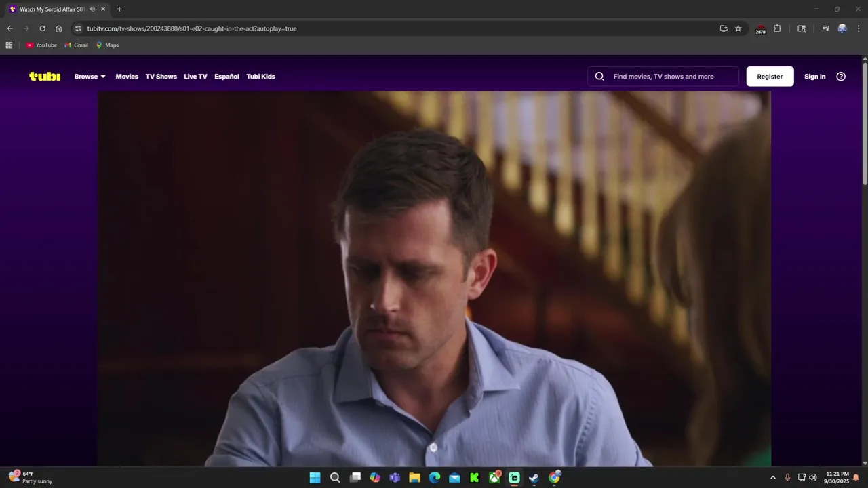Mute the tab via its speaker icon
The width and height of the screenshot is (868, 488).
tap(92, 9)
